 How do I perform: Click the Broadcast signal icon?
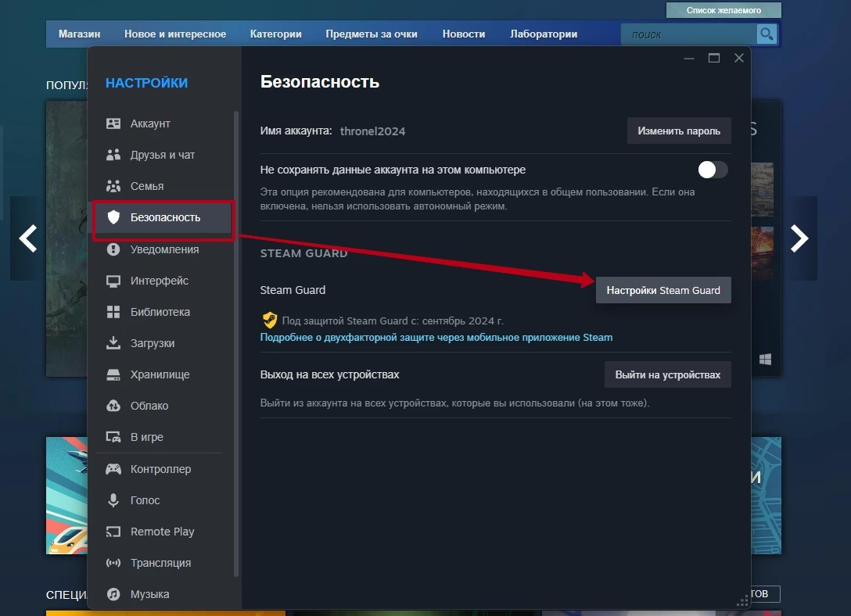[113, 563]
